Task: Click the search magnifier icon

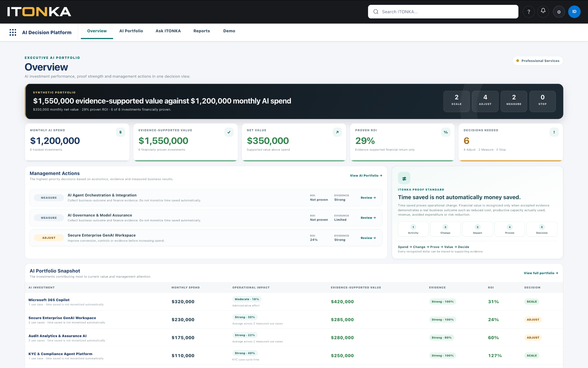Action: click(x=376, y=12)
